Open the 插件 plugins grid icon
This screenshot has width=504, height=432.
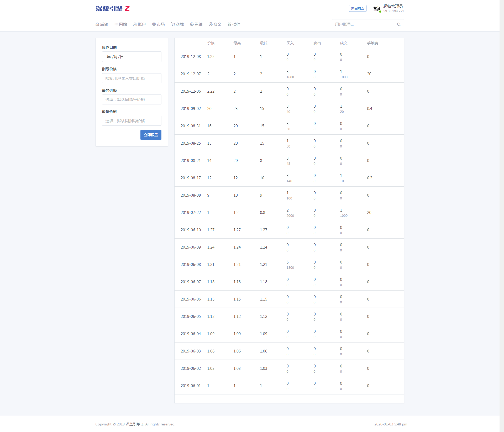point(229,24)
